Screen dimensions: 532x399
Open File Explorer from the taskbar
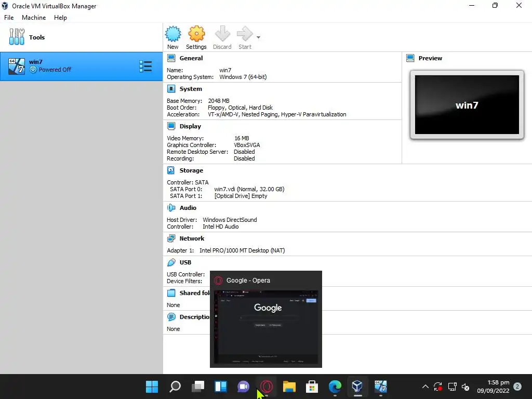[289, 387]
